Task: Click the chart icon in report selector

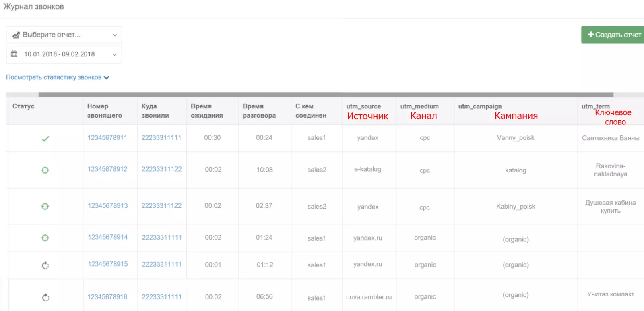Action: pyautogui.click(x=16, y=35)
